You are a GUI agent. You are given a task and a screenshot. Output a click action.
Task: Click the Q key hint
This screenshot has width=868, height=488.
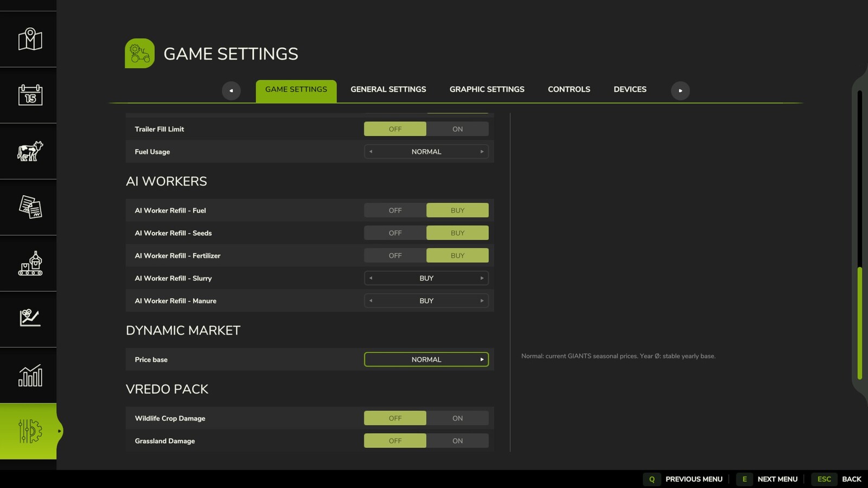pyautogui.click(x=652, y=479)
